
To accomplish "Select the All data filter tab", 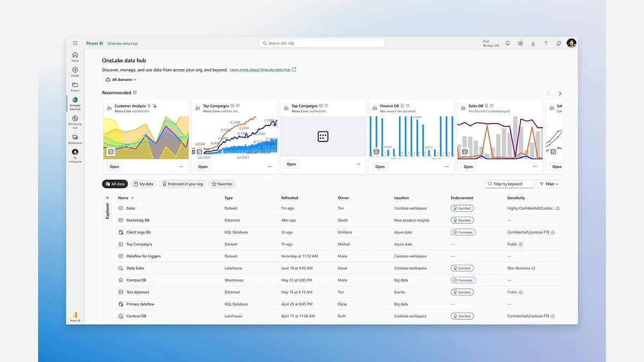I will click(115, 184).
